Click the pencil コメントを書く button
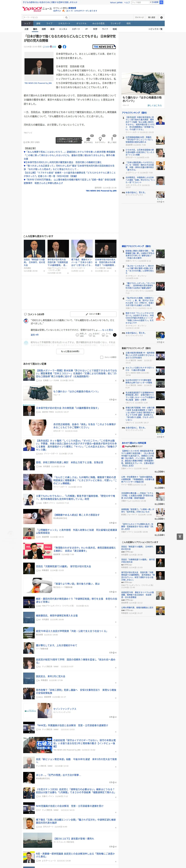The height and width of the screenshot is (868, 186). tap(93, 314)
